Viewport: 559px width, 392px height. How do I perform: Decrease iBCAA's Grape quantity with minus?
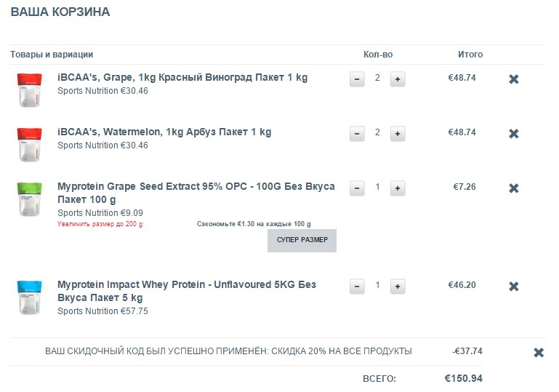(x=357, y=79)
